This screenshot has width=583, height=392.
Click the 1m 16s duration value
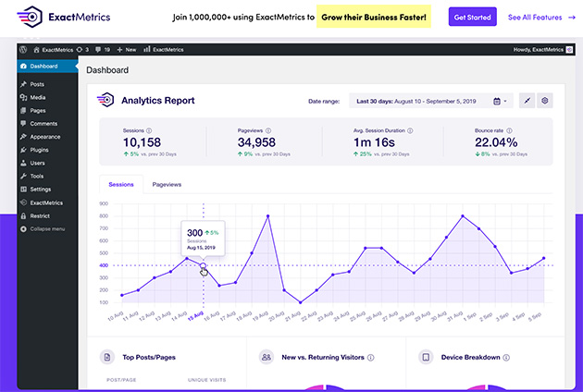pyautogui.click(x=374, y=142)
